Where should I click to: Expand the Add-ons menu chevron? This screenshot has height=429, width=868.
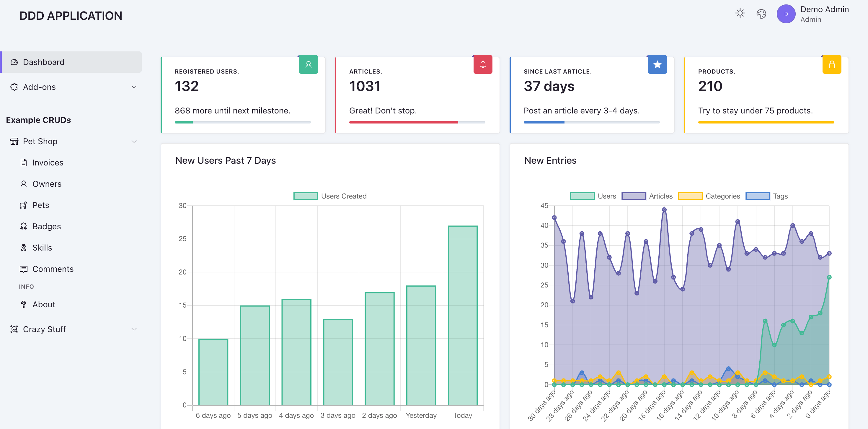[x=134, y=87]
